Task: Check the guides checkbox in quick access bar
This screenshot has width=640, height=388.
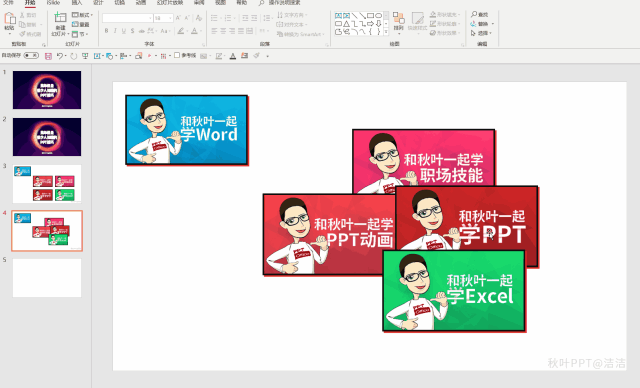Action: click(x=177, y=55)
